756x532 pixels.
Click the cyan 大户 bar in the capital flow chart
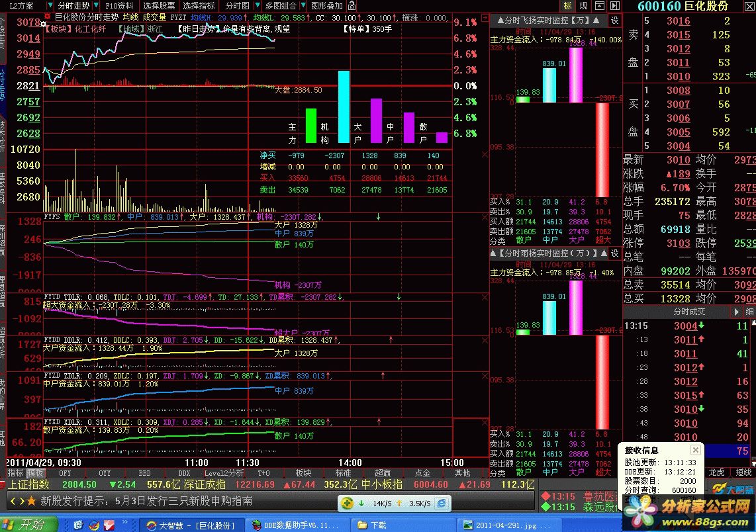coord(344,107)
